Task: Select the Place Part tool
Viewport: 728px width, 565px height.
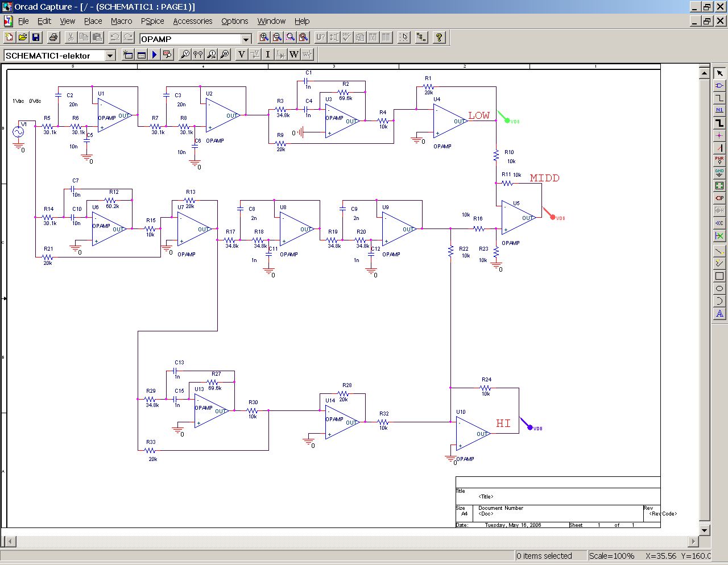Action: click(719, 85)
